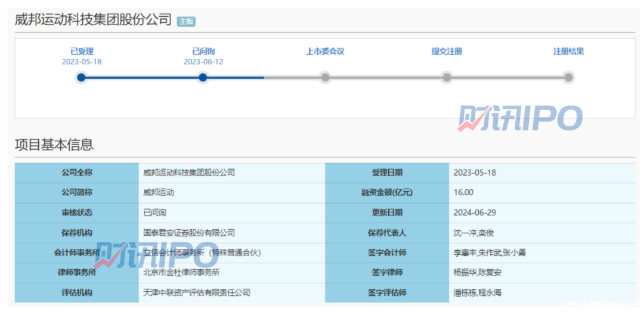Click the 审核状态 header cell
Viewport: 644px width, 312px height.
coord(77,213)
